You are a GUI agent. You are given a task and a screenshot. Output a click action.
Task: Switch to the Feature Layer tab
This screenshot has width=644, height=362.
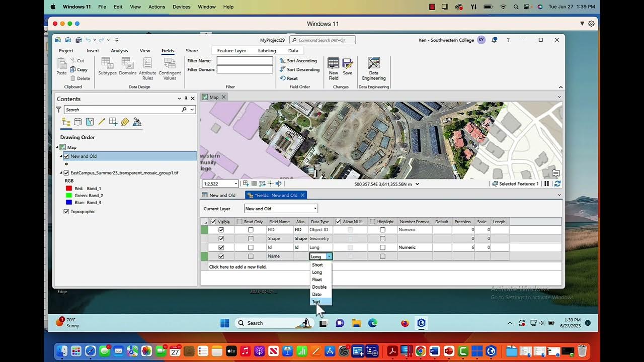tap(231, 51)
